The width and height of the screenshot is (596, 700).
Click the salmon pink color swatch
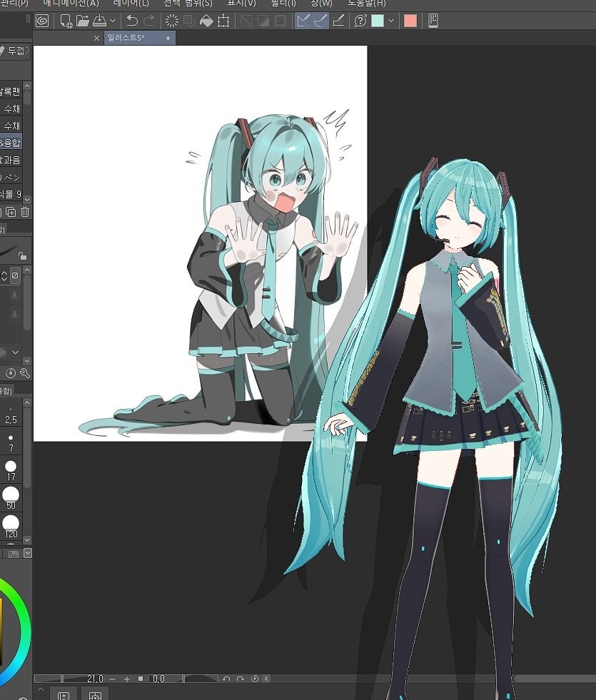410,21
